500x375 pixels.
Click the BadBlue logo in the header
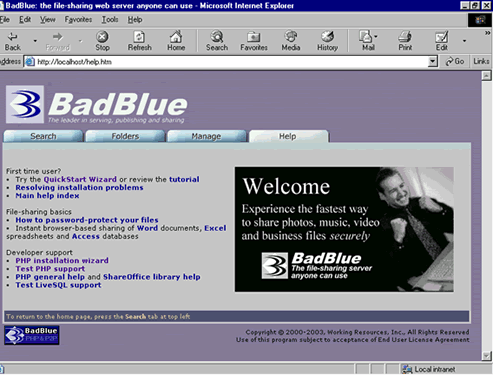(x=97, y=104)
